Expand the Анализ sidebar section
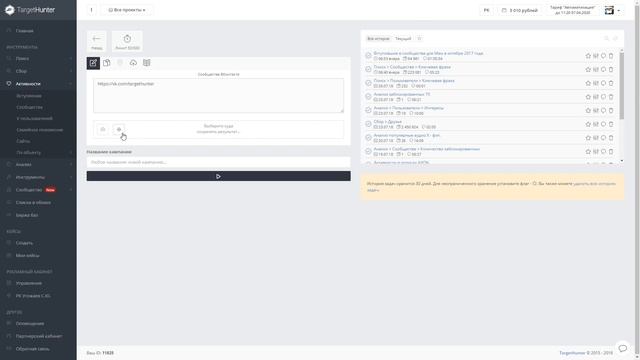This screenshot has width=640, height=360. click(x=38, y=164)
